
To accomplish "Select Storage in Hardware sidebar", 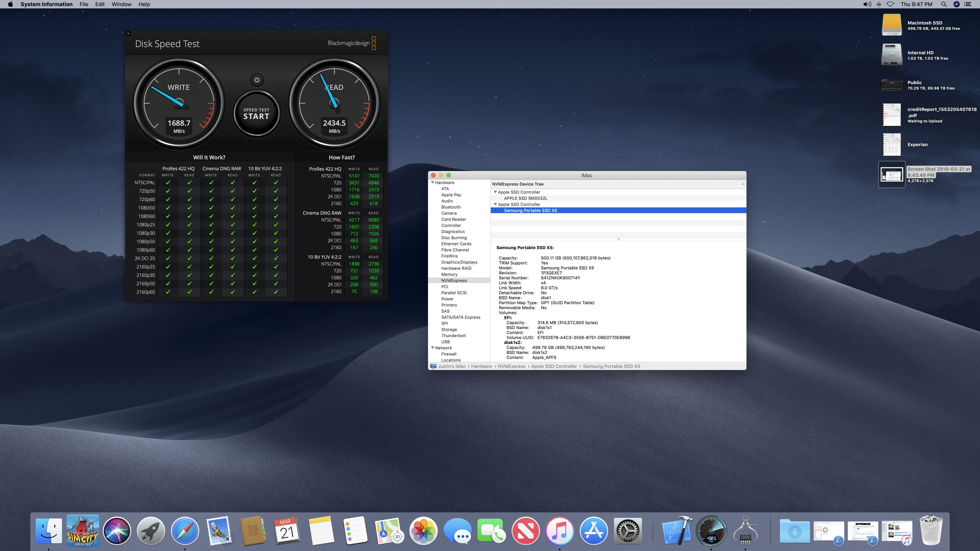I will coord(449,330).
